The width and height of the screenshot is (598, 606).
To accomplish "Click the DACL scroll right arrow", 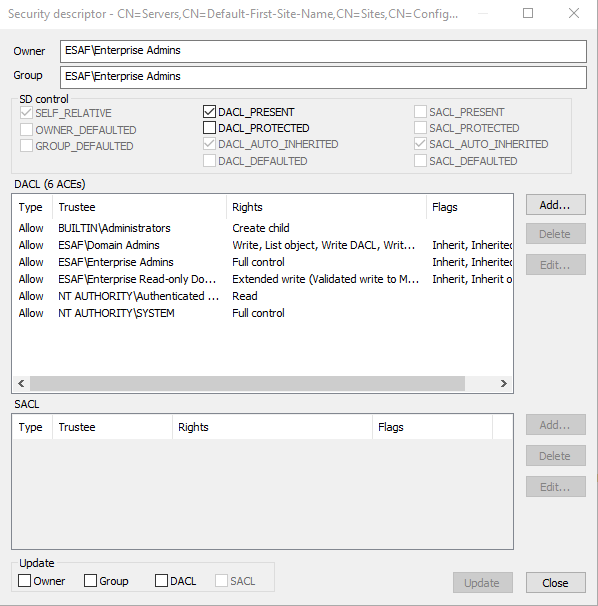I will click(504, 383).
